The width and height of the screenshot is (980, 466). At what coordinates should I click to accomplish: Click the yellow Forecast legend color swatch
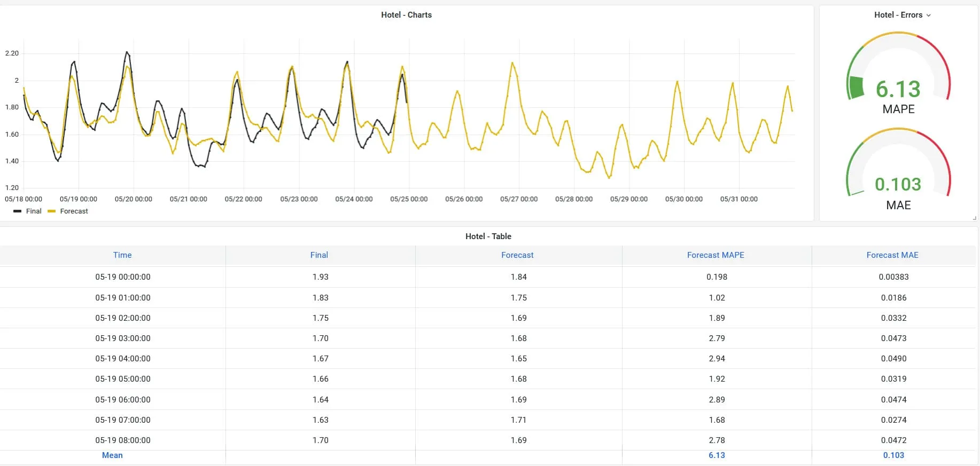[x=52, y=211]
